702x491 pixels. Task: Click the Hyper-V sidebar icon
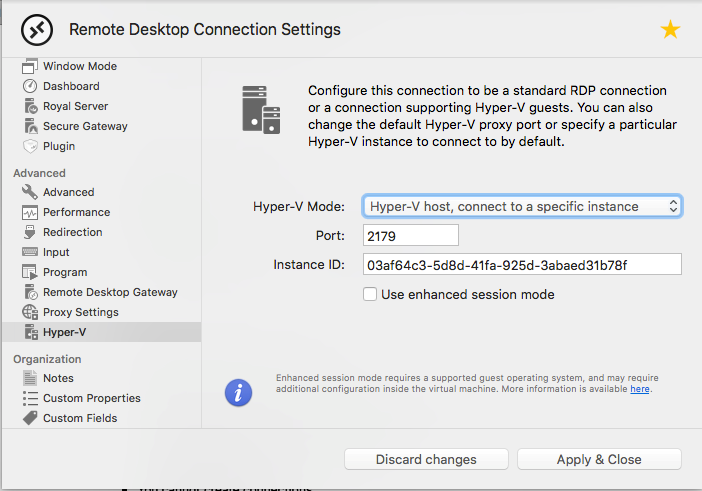pos(31,332)
